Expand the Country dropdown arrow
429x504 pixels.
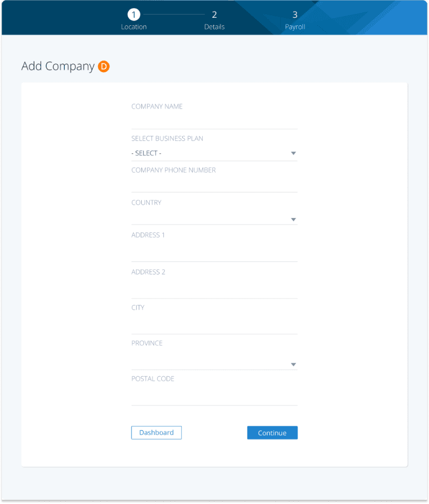(x=293, y=220)
